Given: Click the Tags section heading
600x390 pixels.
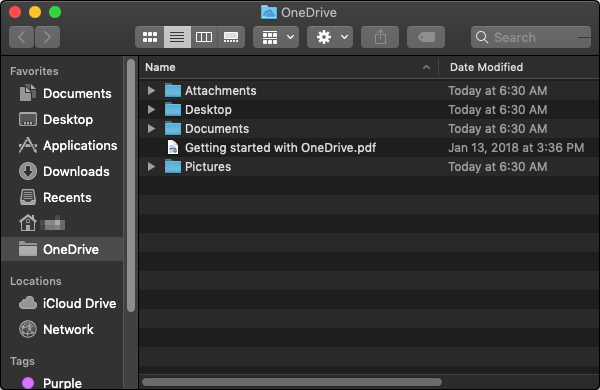Looking at the screenshot, I should [22, 361].
